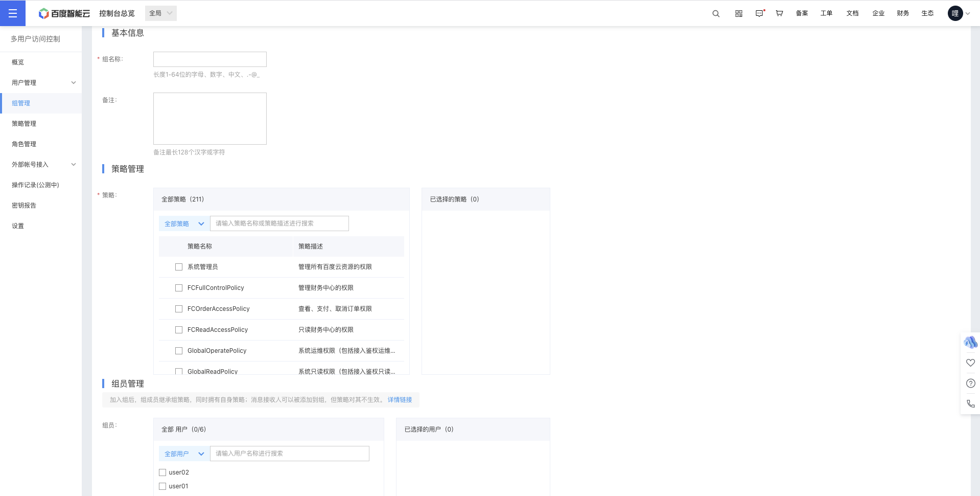Click the 已选择的策略（0）panel header
Image resolution: width=980 pixels, height=496 pixels.
486,199
